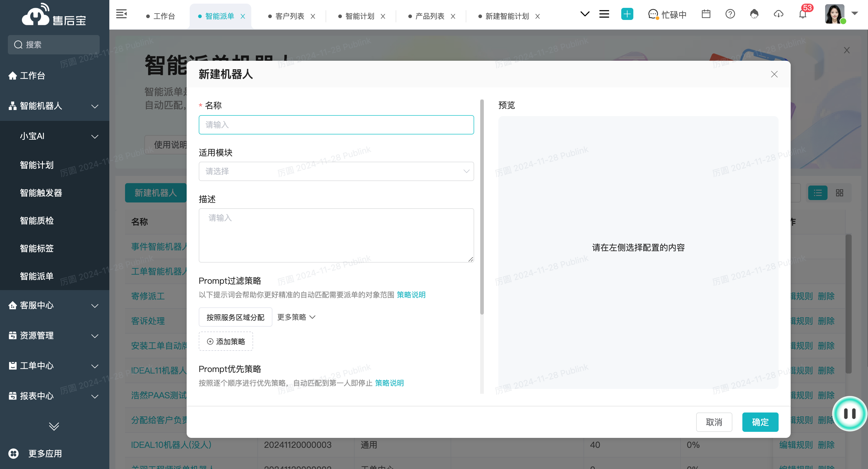Screen dimensions: 868x469
Task: Open the calendar icon in top bar
Action: tap(706, 14)
